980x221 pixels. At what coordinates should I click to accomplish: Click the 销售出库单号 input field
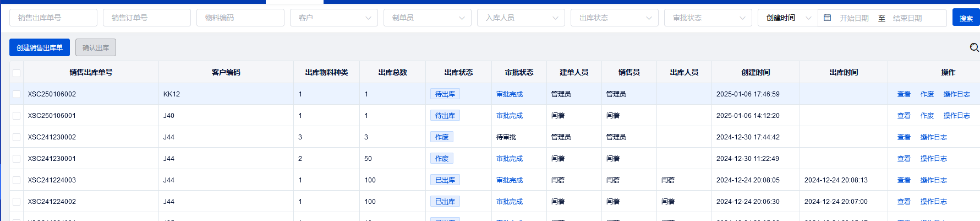53,18
